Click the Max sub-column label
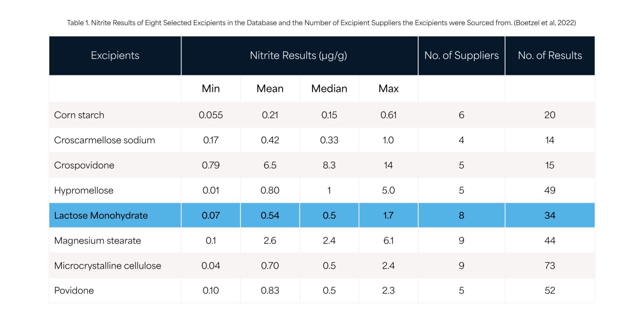 coord(388,89)
